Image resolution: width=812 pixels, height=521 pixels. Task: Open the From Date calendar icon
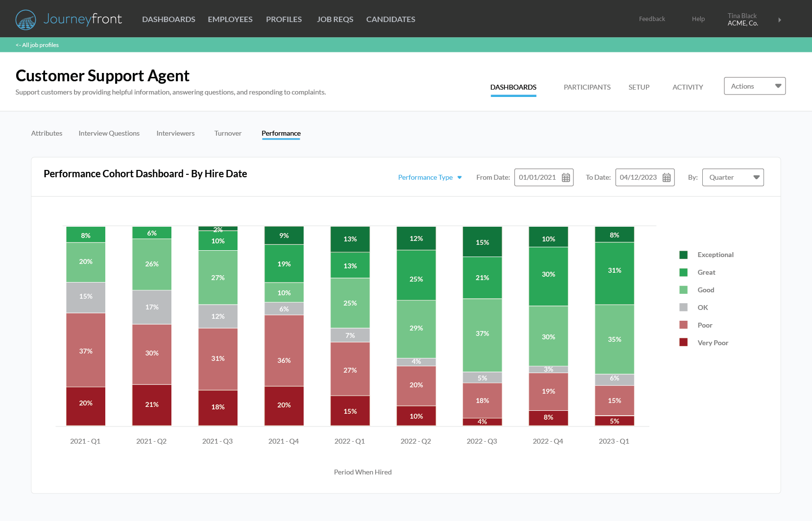point(566,178)
